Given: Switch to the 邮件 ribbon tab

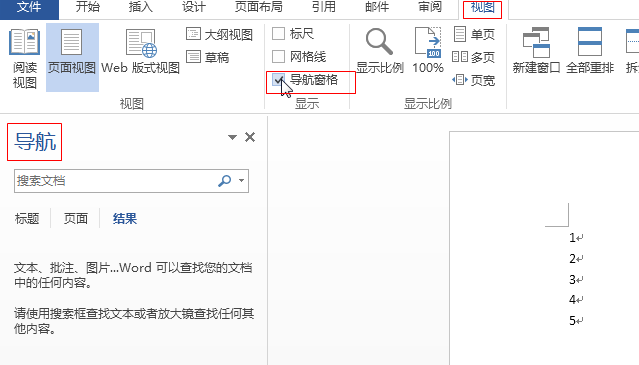Looking at the screenshot, I should (377, 7).
